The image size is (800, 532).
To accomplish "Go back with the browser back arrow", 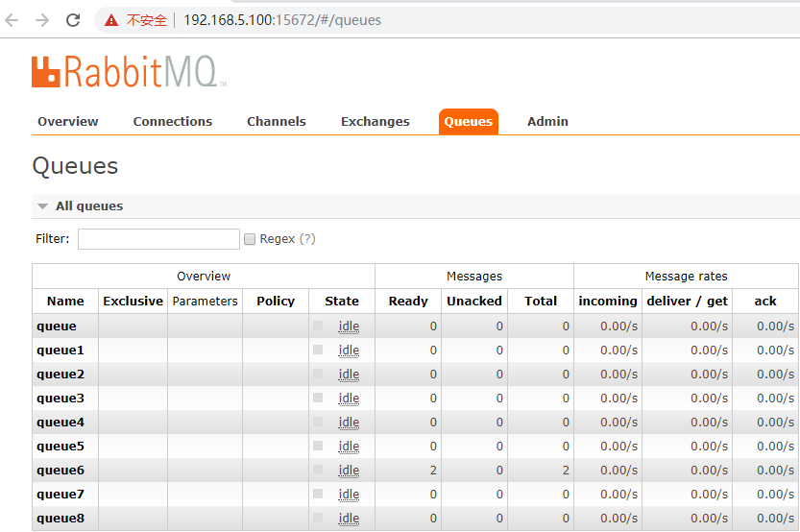I will coord(12,20).
